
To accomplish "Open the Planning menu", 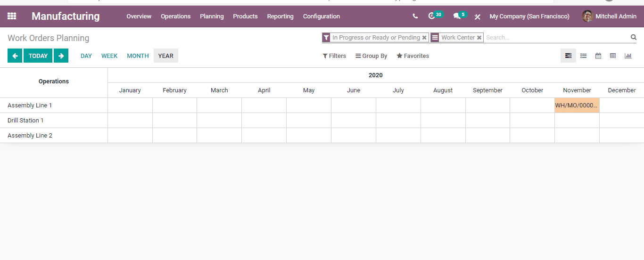I will (x=212, y=16).
